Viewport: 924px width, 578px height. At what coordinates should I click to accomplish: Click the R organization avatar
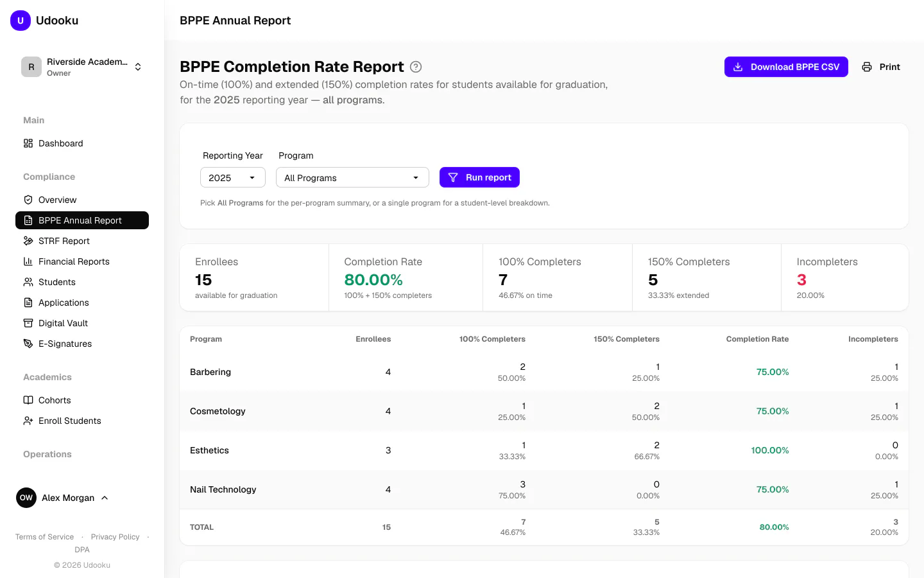click(31, 67)
